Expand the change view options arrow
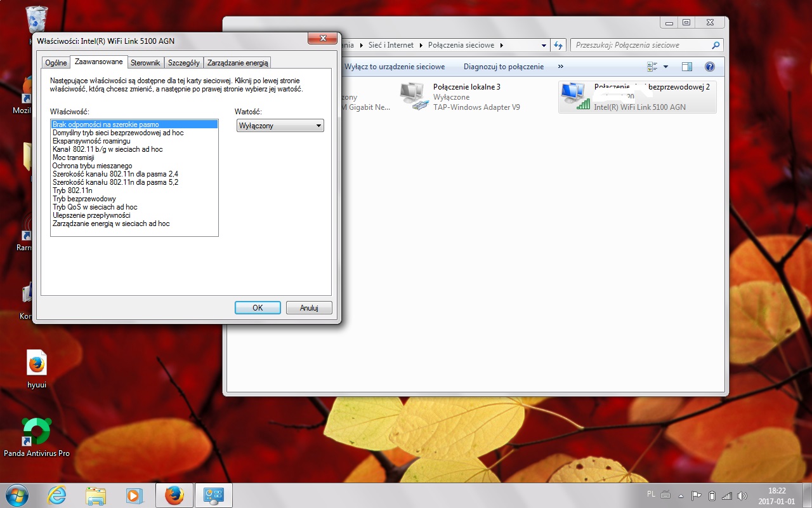 pos(665,67)
